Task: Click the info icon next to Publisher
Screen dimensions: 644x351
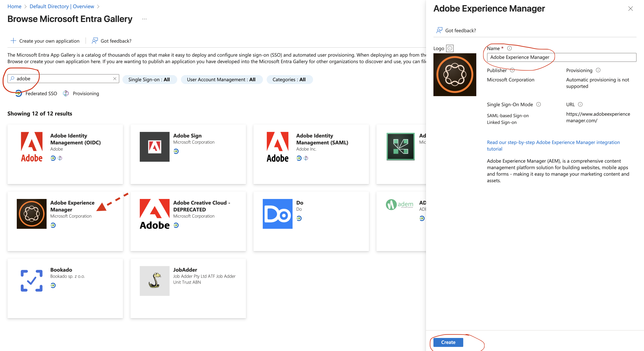Action: click(x=512, y=70)
